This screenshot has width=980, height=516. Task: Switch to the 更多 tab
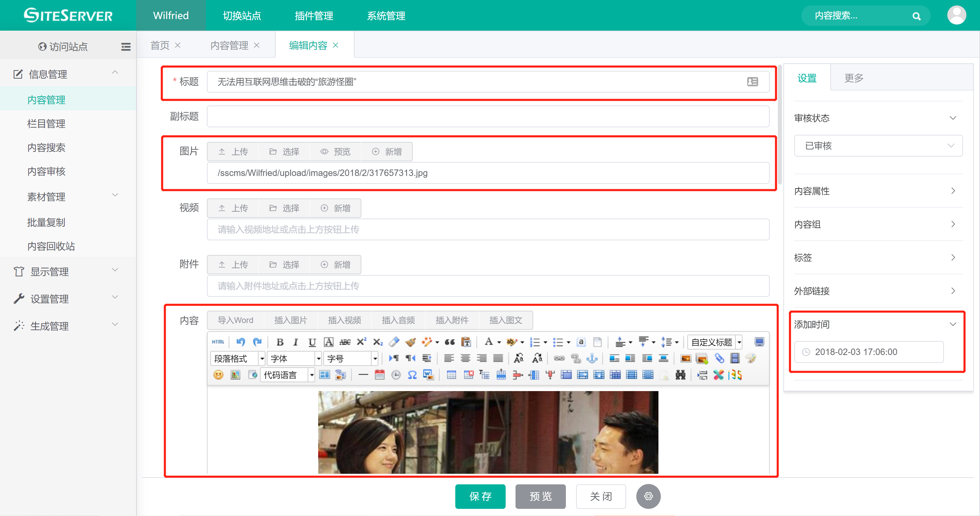854,78
